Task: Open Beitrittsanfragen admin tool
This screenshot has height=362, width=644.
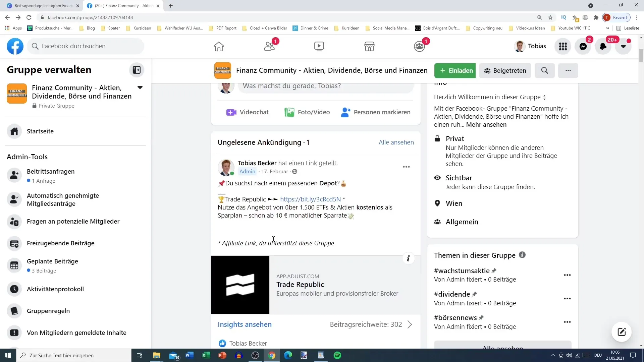Action: coord(75,176)
